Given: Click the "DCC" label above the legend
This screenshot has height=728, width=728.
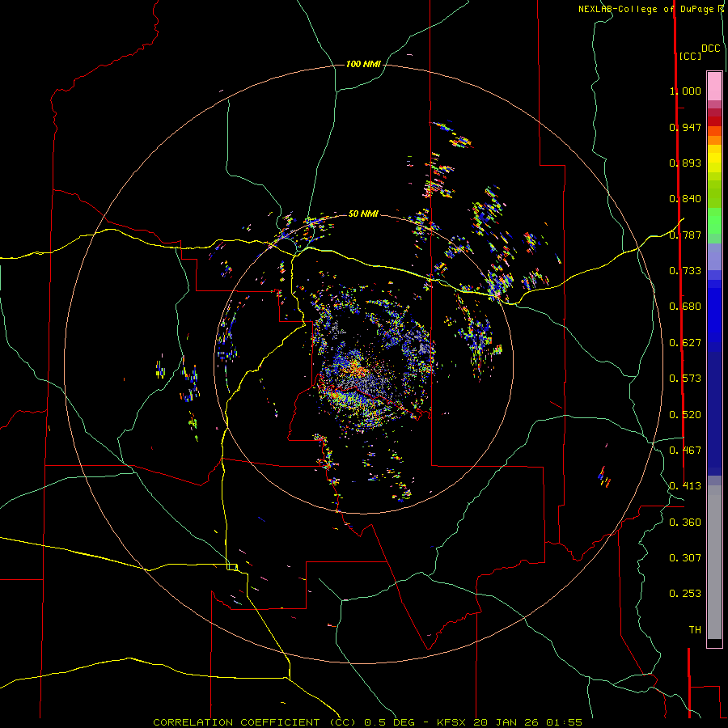Looking at the screenshot, I should coord(711,49).
